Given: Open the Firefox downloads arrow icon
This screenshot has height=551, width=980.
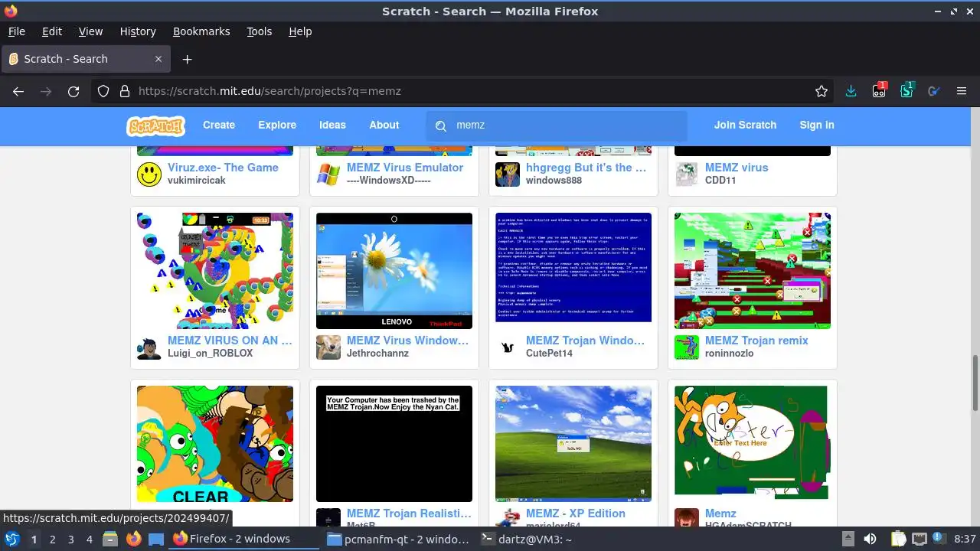Looking at the screenshot, I should tap(851, 91).
